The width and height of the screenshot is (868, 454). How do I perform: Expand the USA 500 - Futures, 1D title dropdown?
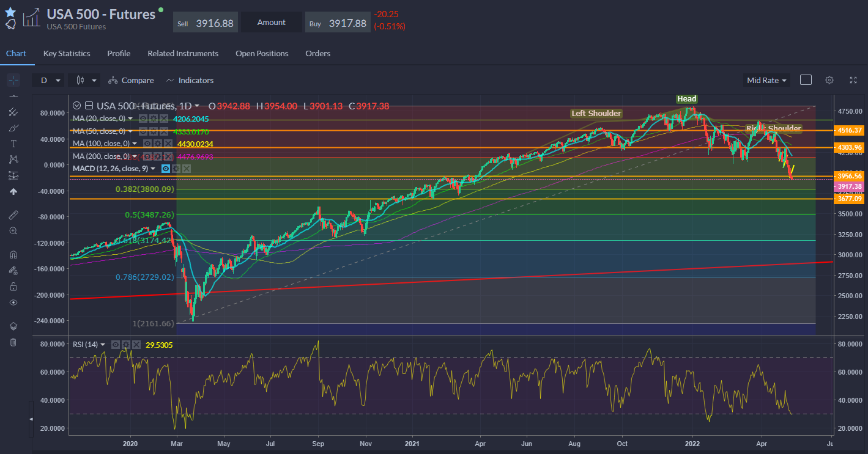(x=197, y=106)
